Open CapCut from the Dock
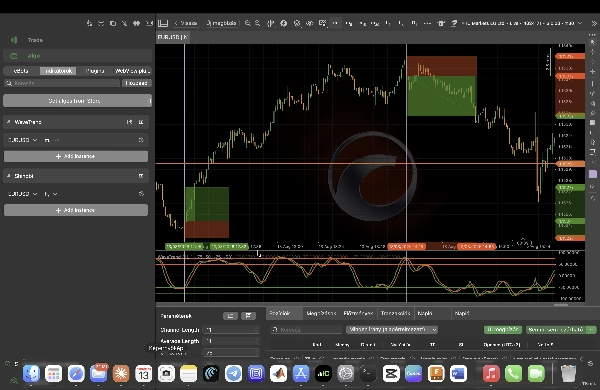Viewport: 600px width, 390px height. coord(391,373)
